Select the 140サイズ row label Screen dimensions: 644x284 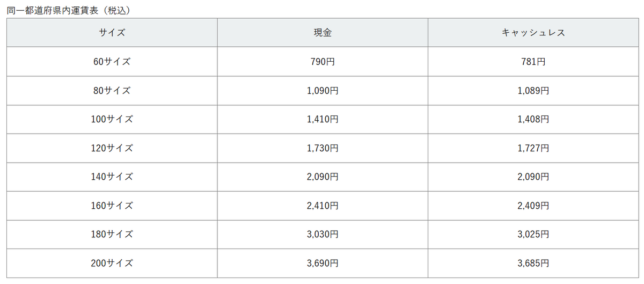[x=112, y=177]
